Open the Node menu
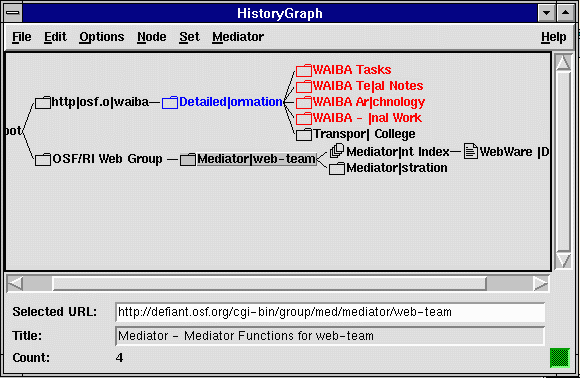The height and width of the screenshot is (378, 580). tap(152, 37)
